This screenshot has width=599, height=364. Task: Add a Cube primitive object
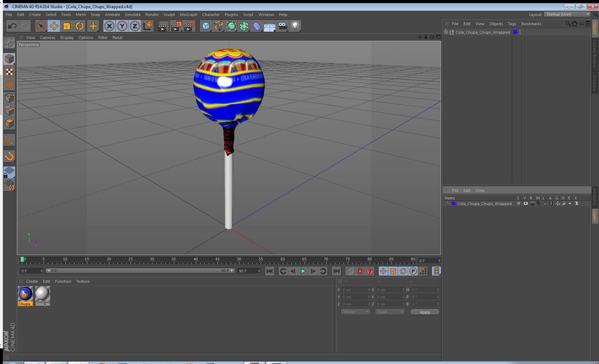tap(206, 26)
